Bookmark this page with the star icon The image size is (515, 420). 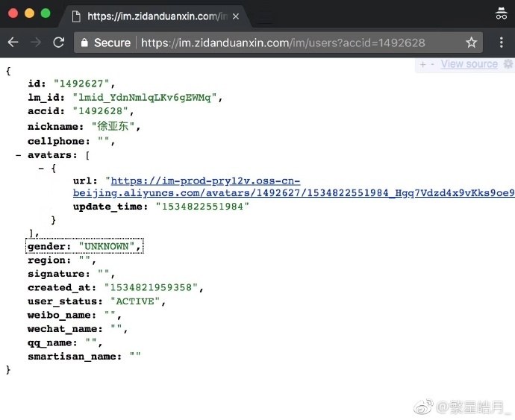[x=471, y=43]
